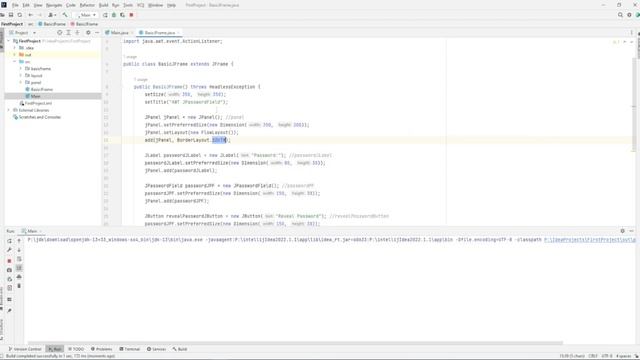
Task: Open Project panel options gear
Action: 88,33
